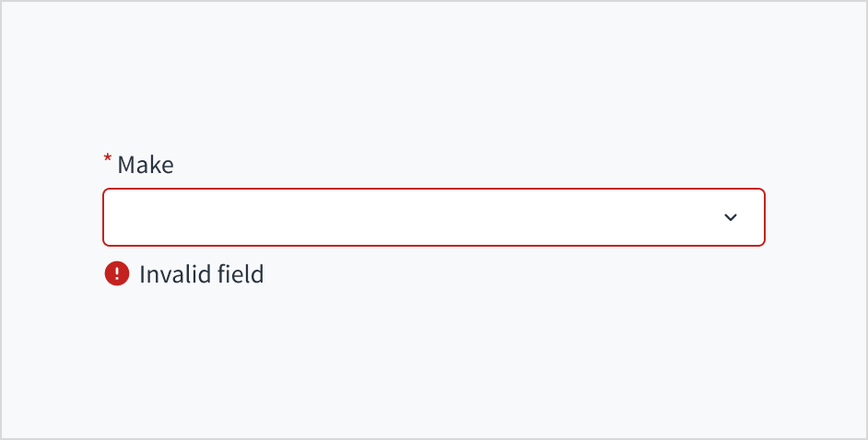
Task: Click the Invalid field validation text
Action: pyautogui.click(x=201, y=273)
